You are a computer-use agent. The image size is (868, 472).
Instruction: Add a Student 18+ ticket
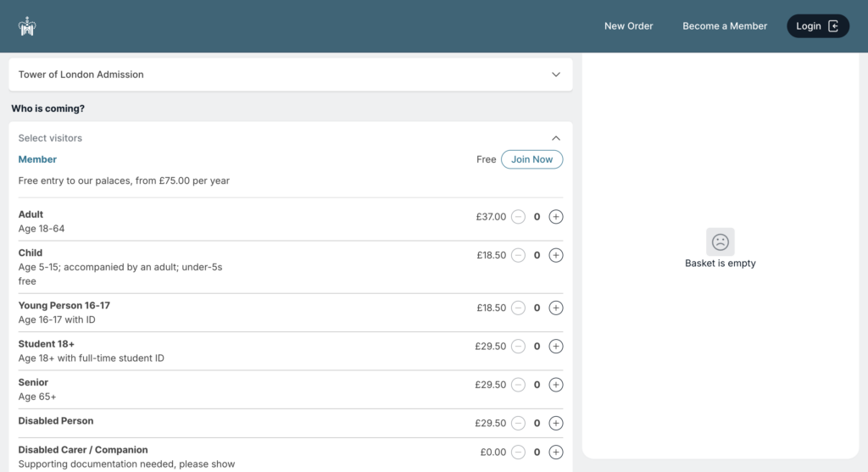(556, 347)
